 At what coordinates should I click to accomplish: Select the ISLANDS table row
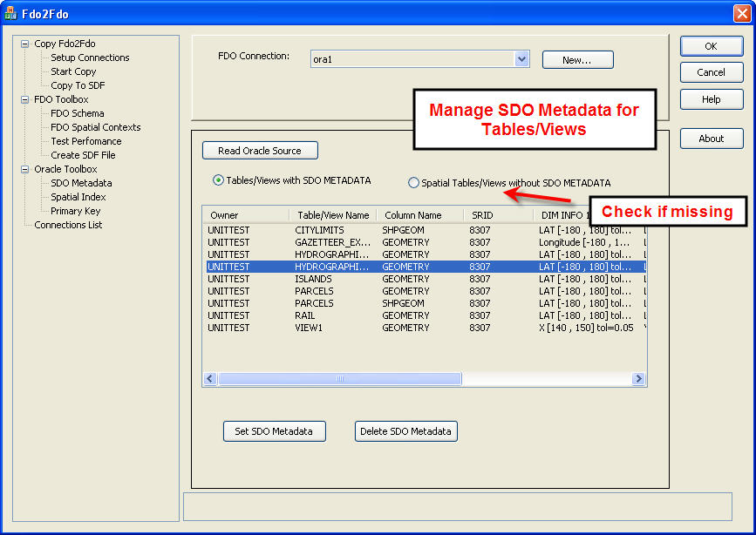[426, 279]
